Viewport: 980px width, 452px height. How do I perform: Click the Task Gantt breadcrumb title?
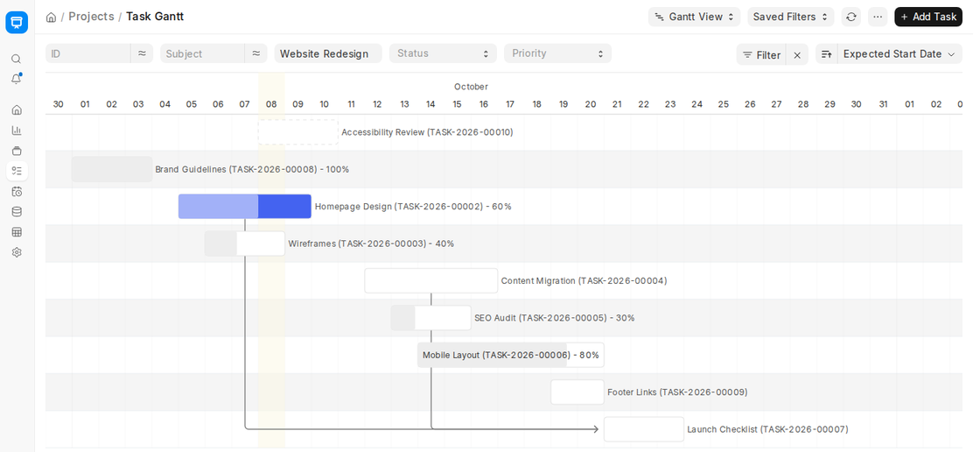point(155,17)
